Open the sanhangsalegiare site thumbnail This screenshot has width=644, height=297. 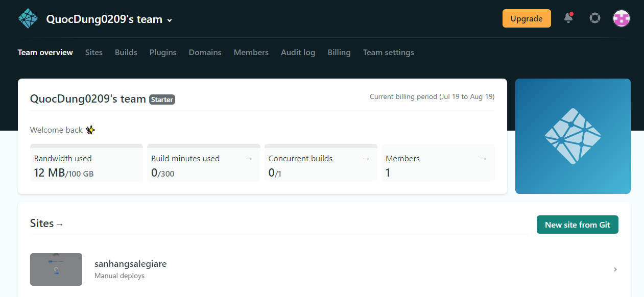point(56,269)
